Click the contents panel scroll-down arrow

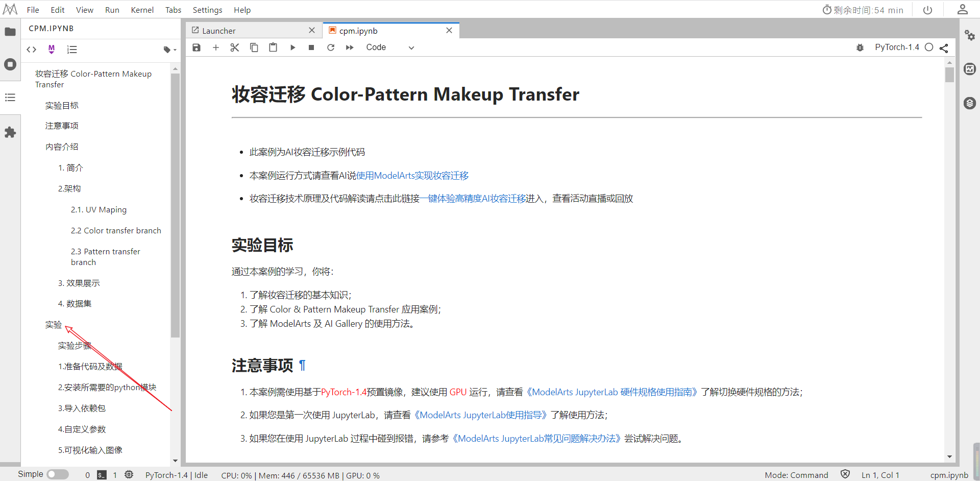175,461
